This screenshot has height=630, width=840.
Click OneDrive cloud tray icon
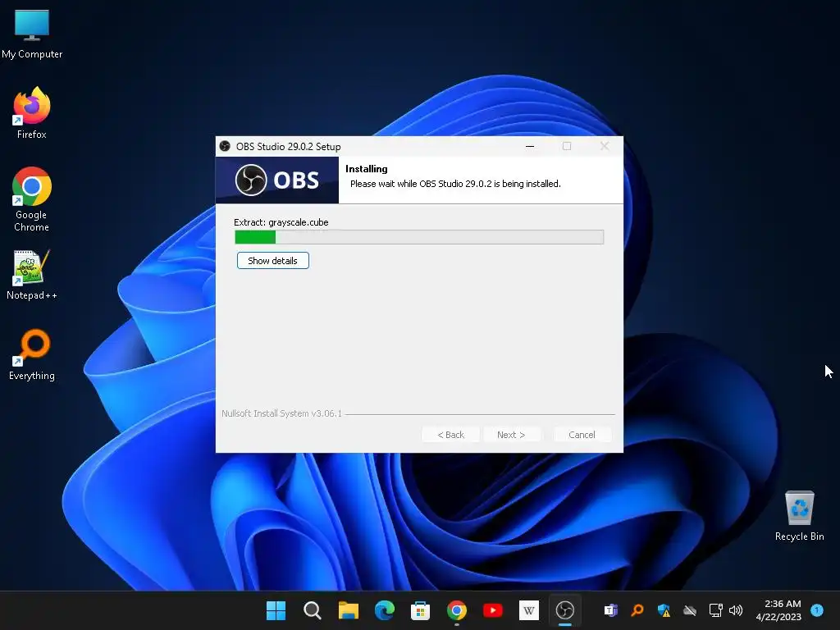tap(690, 610)
